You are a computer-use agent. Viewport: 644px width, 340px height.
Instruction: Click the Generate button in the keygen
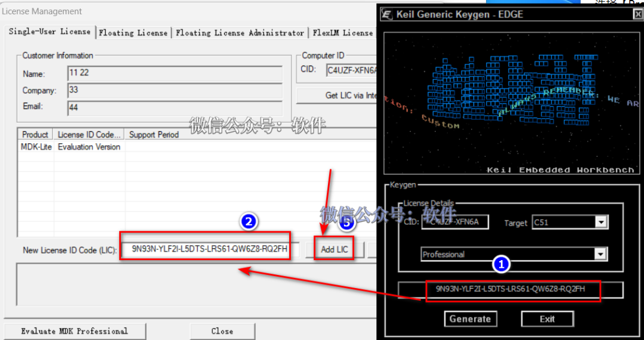[x=470, y=319]
